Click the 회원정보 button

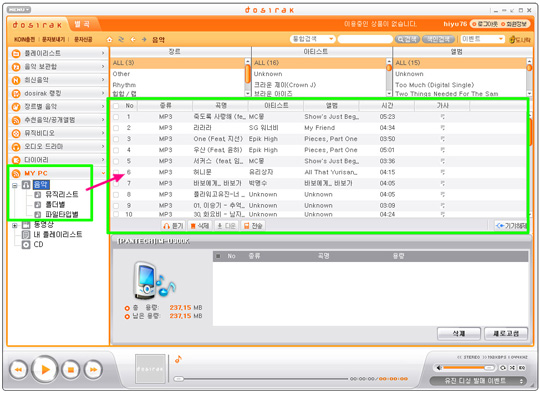514,24
